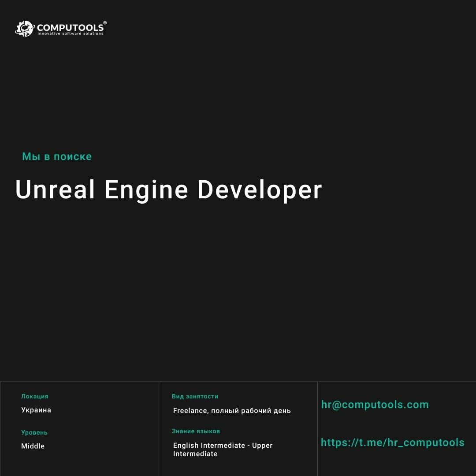
Task: Click 'Freelance, полный рабочий день' text
Action: [x=232, y=410]
